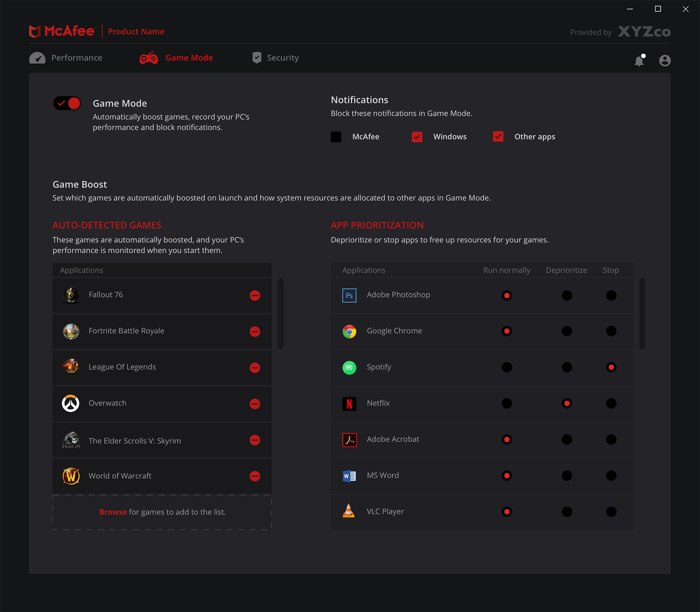Viewport: 700px width, 612px height.
Task: Remove World of Warcraft from the list
Action: coord(255,476)
